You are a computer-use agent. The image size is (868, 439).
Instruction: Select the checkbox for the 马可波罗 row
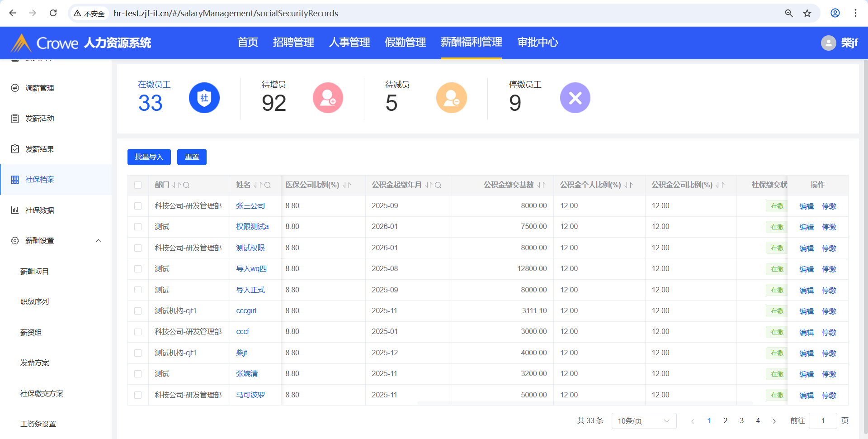click(x=138, y=395)
